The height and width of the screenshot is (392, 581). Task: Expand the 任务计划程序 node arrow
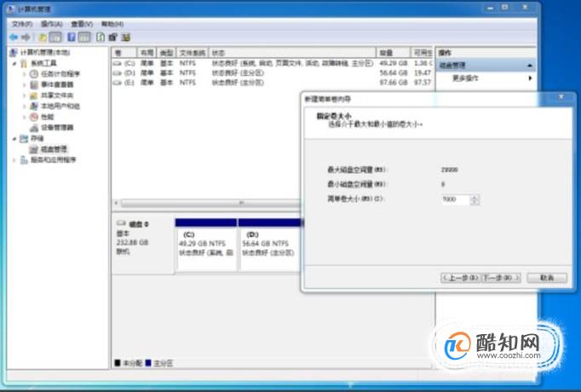pyautogui.click(x=25, y=74)
